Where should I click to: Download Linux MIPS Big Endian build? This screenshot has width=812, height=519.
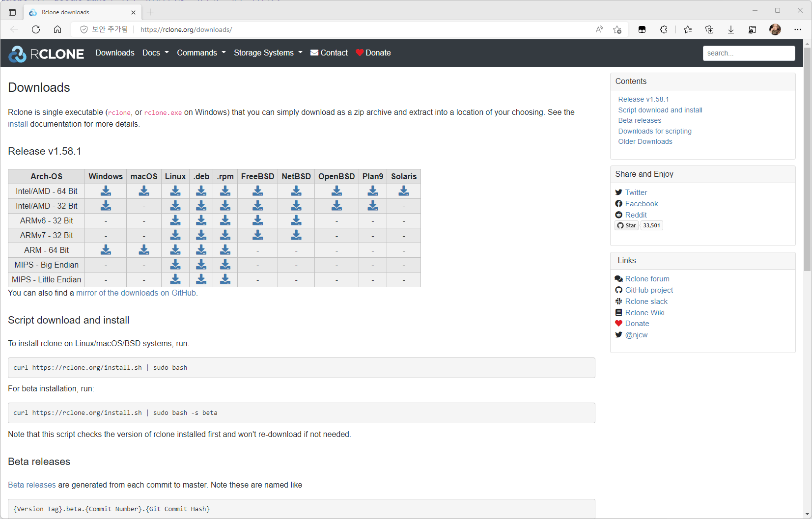175,265
